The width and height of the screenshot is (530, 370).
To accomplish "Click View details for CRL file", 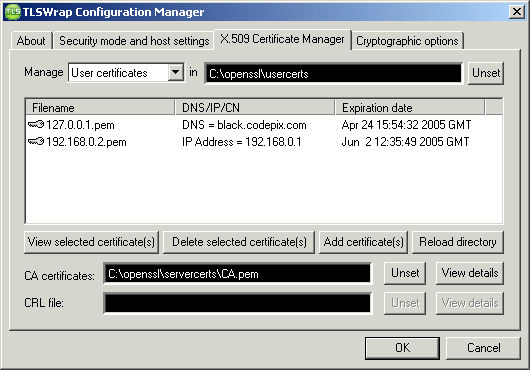I will click(x=470, y=303).
